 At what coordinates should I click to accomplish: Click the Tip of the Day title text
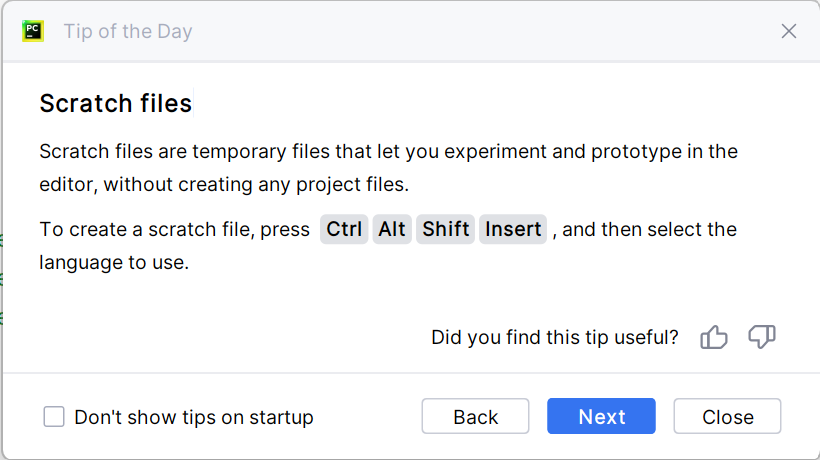(x=128, y=31)
